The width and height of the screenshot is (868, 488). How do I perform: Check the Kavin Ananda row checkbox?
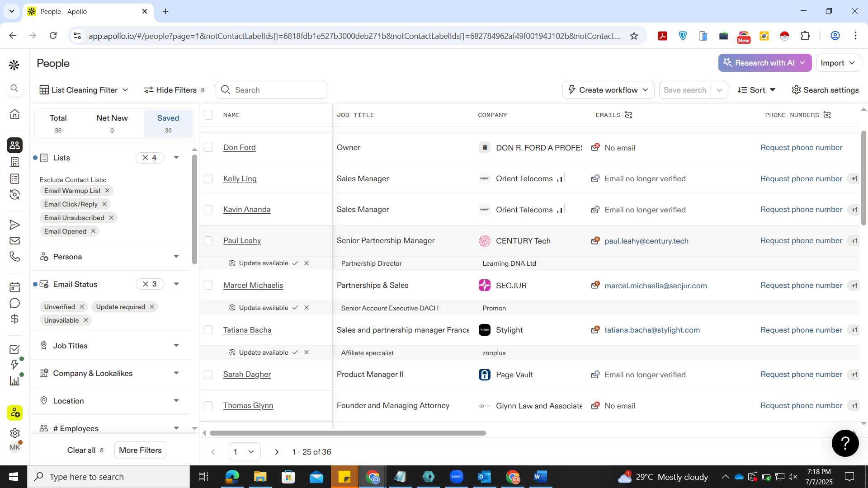click(x=208, y=210)
